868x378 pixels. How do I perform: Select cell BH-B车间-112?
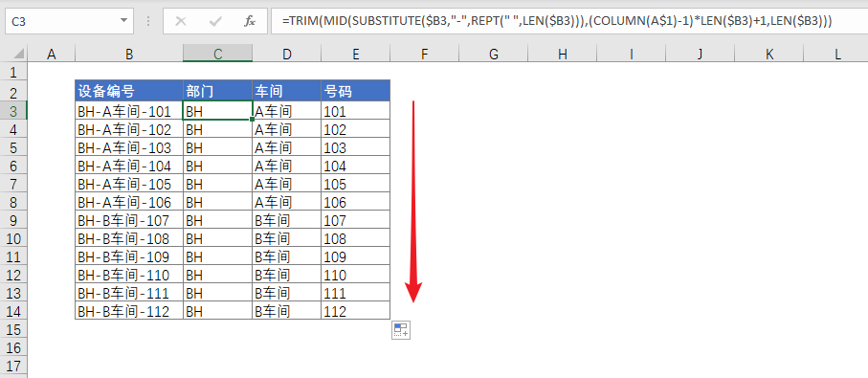(x=129, y=311)
